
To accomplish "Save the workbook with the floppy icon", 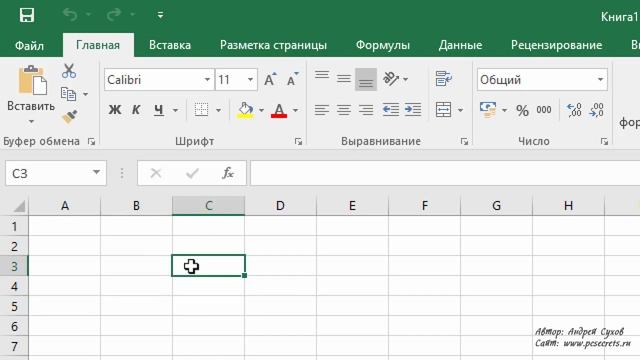I will 27,16.
